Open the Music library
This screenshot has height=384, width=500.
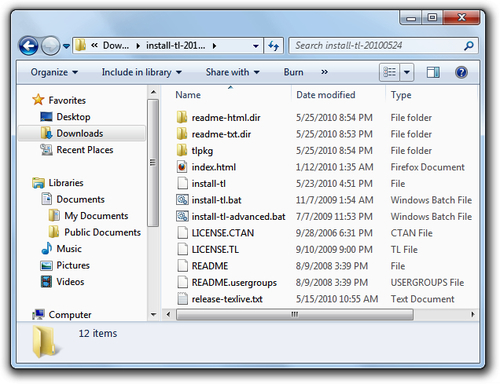tap(69, 249)
